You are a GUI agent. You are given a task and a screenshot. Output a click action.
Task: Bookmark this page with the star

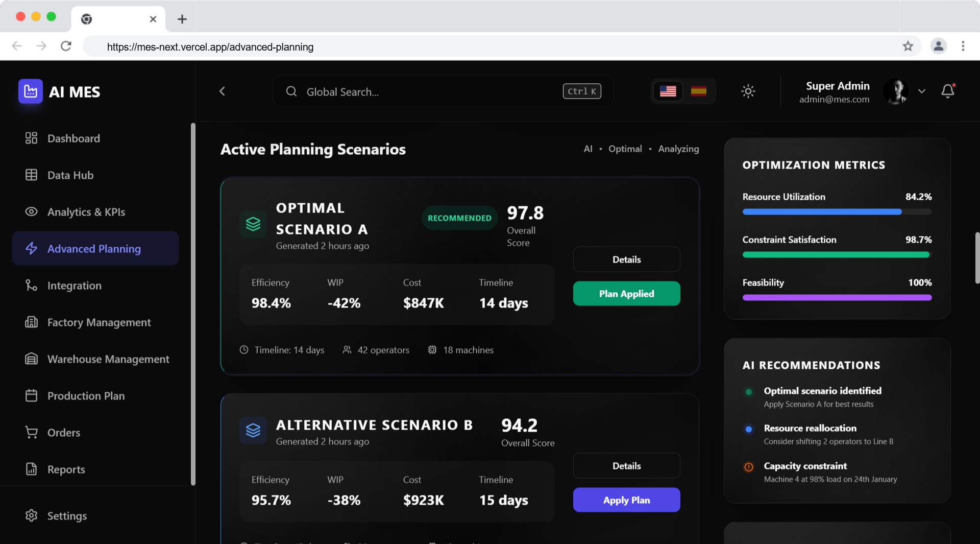tap(908, 46)
